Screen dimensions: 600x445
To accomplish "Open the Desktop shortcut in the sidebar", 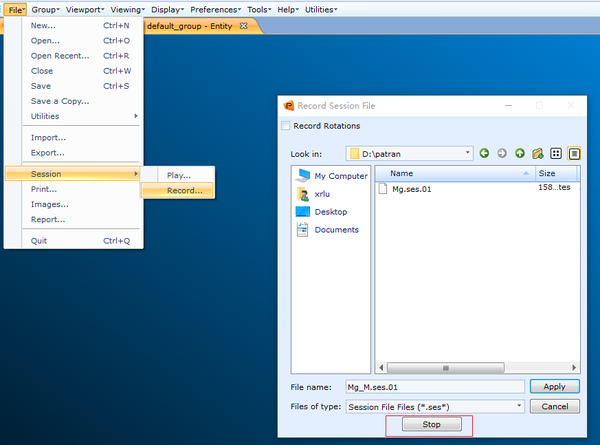I will pos(321,212).
